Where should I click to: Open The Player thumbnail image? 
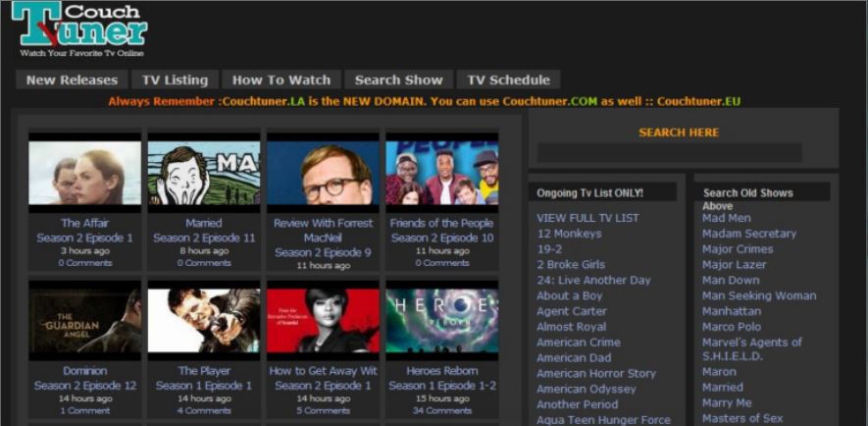pyautogui.click(x=204, y=321)
